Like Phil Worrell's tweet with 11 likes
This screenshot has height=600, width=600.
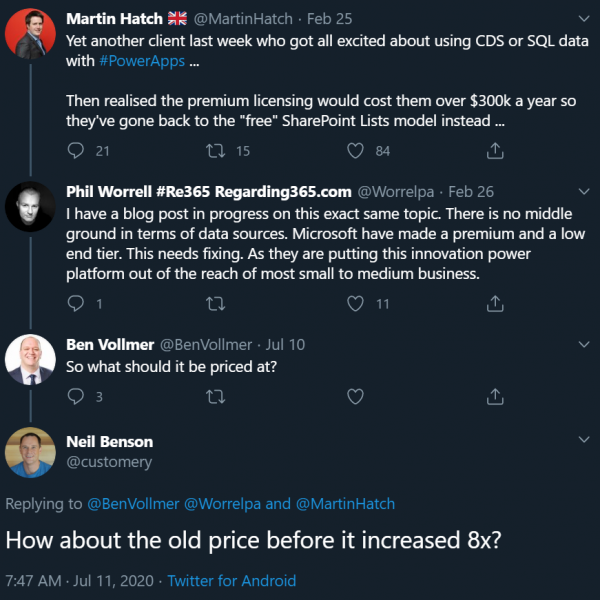[355, 303]
